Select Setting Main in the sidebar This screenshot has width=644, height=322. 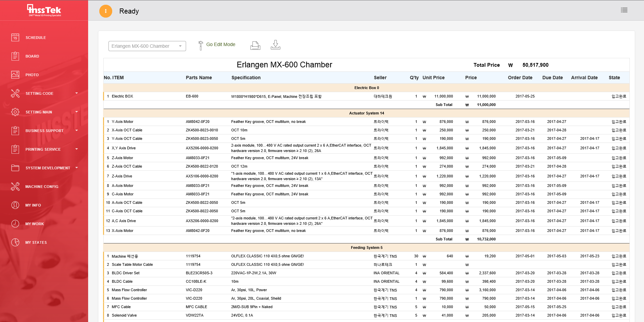pyautogui.click(x=39, y=112)
